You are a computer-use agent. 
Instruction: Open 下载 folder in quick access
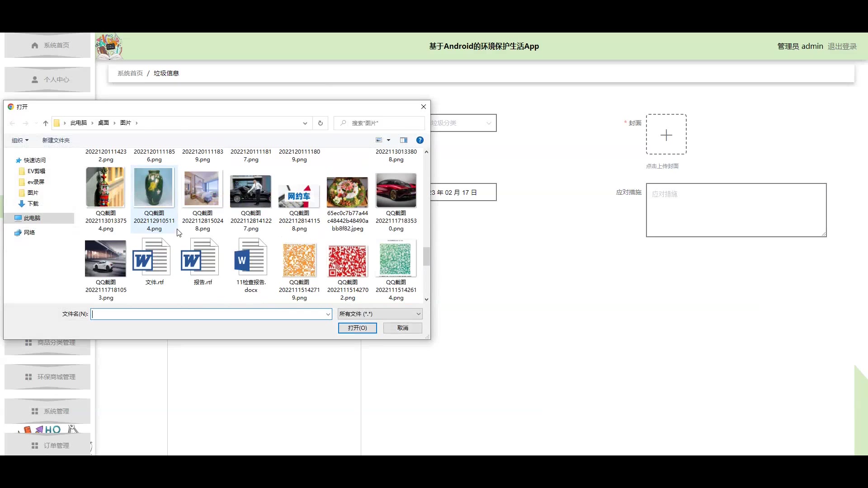point(33,204)
